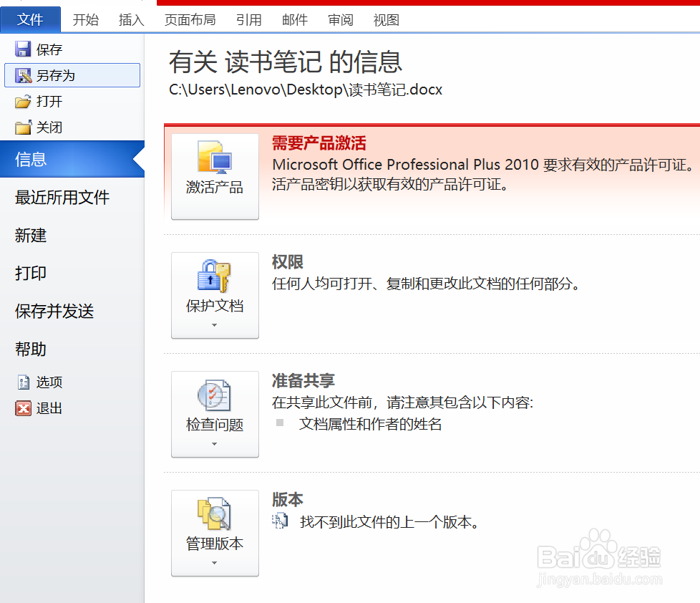Click the 激活产品 button label
Screen dimensions: 700x603
click(215, 187)
